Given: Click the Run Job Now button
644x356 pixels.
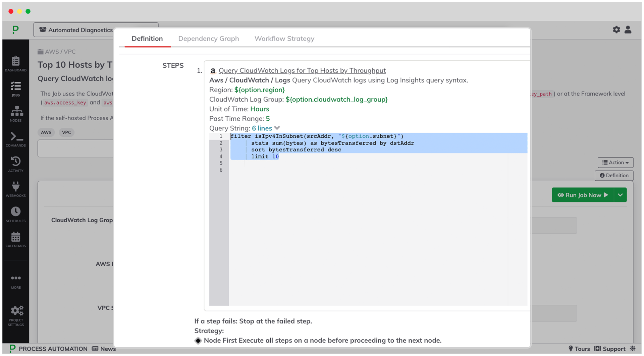Looking at the screenshot, I should [x=583, y=195].
